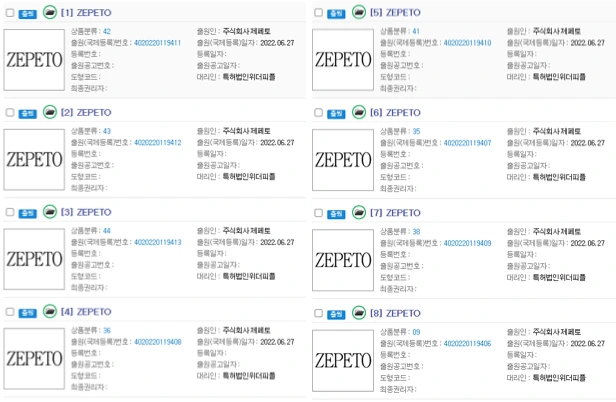Viewport: 616px width, 402px height.
Task: Open application number 4020220119410
Action: 468,43
